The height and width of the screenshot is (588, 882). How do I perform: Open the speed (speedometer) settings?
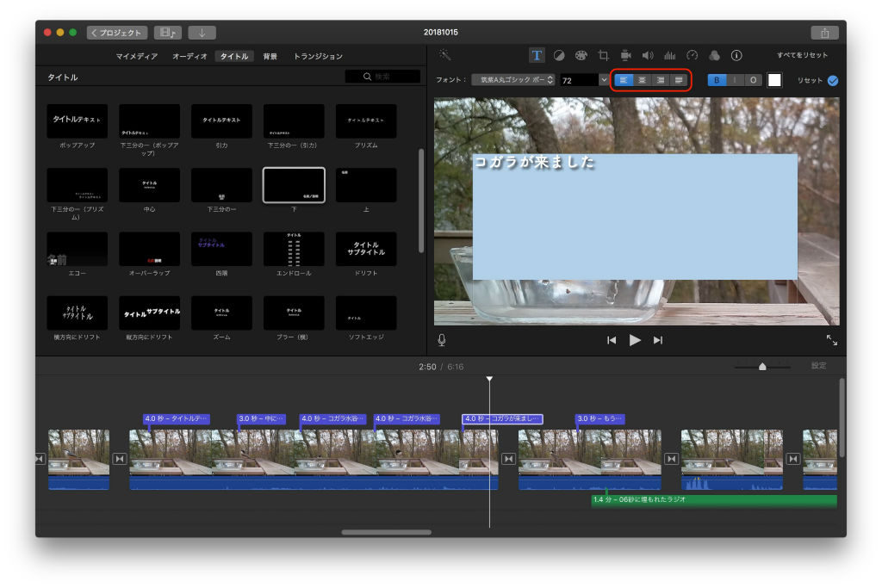(x=692, y=55)
